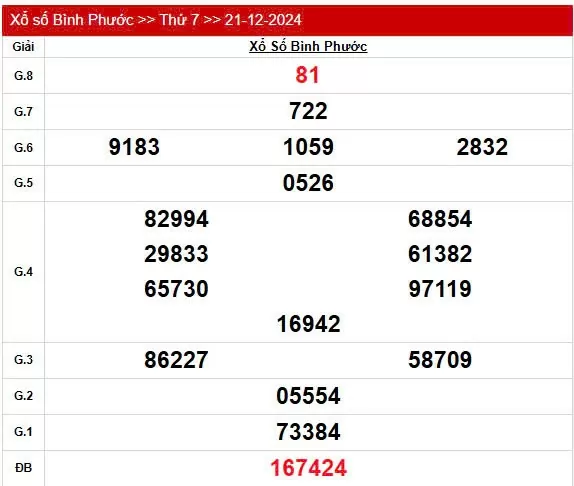Viewport: 574px width, 486px height.
Task: Select the G.1 number 73384
Action: pos(308,431)
